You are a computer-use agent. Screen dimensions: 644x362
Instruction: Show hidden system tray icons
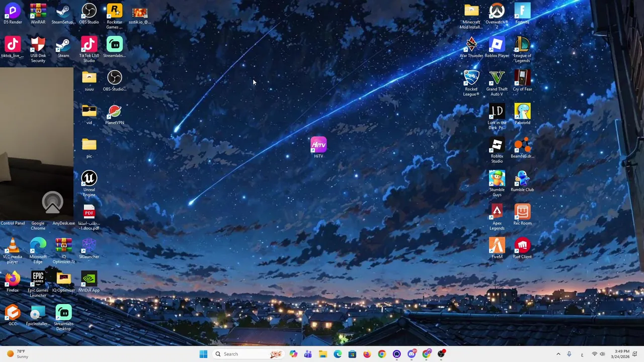click(558, 354)
